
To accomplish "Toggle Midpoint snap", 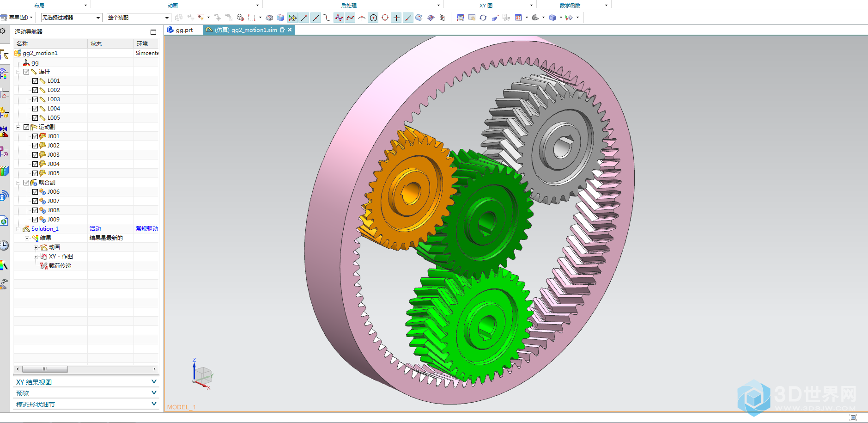I will (316, 18).
